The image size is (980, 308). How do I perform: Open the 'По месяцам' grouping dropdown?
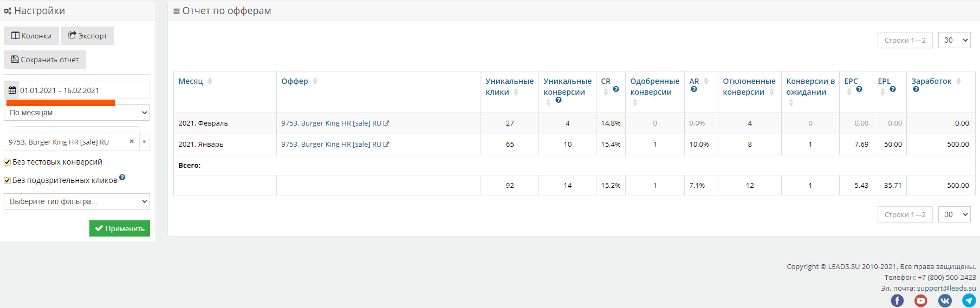coord(76,113)
